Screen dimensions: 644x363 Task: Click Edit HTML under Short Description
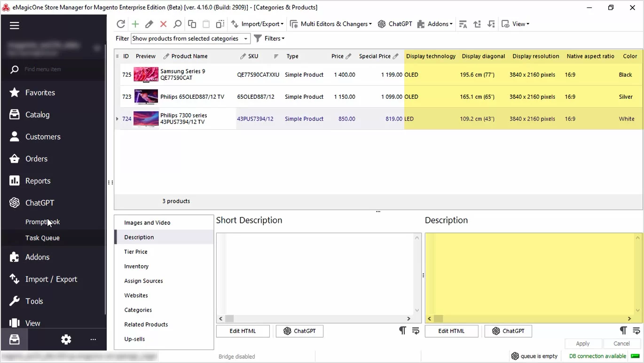tap(243, 331)
